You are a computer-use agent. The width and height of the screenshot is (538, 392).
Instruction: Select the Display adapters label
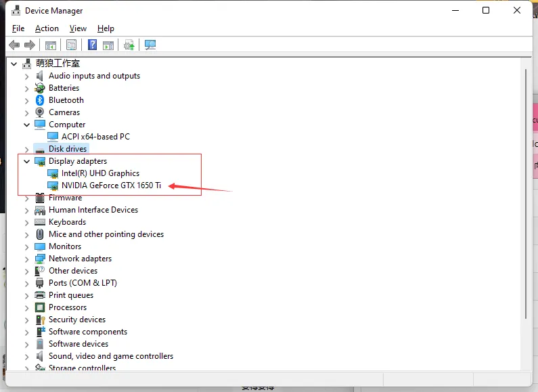pos(78,161)
